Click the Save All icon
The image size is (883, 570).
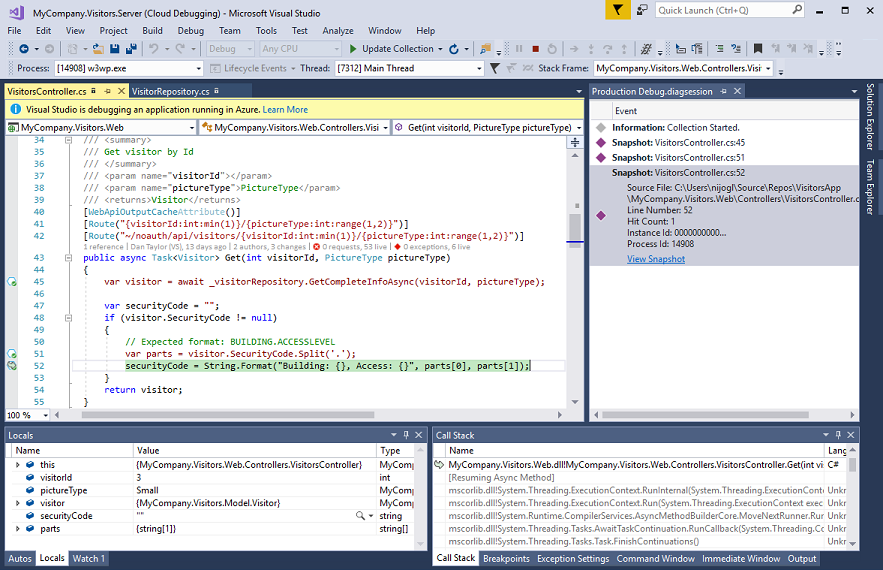tap(131, 49)
